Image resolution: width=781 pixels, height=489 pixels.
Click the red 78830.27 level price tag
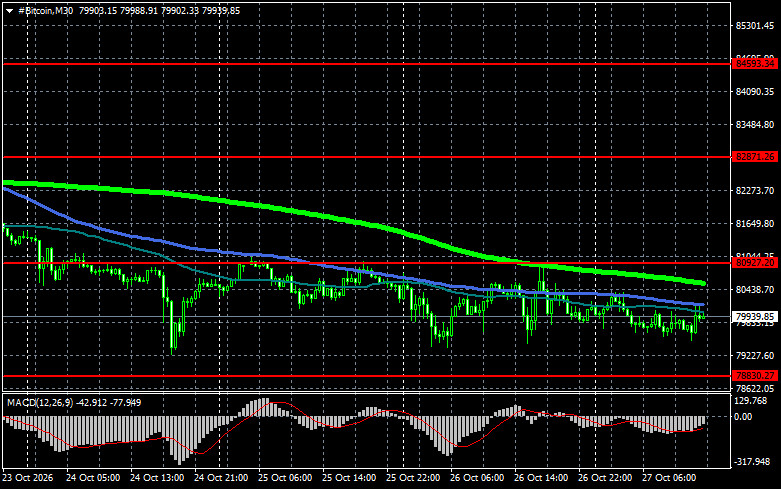click(755, 376)
